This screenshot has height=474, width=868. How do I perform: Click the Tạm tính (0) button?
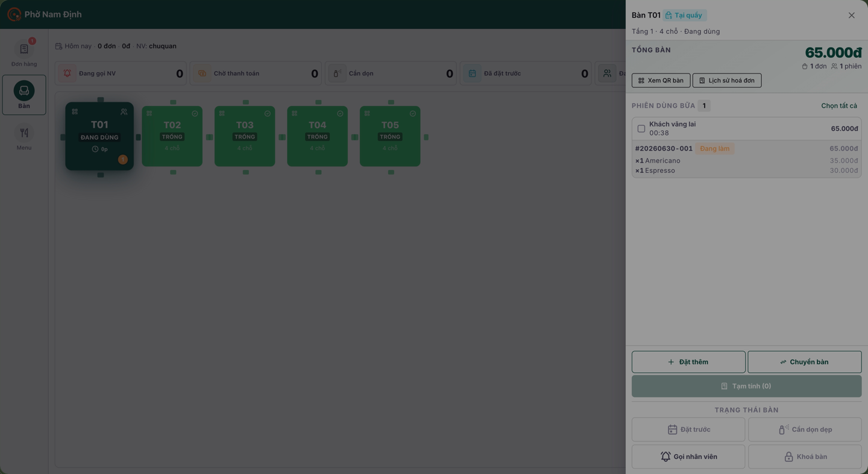pyautogui.click(x=747, y=386)
